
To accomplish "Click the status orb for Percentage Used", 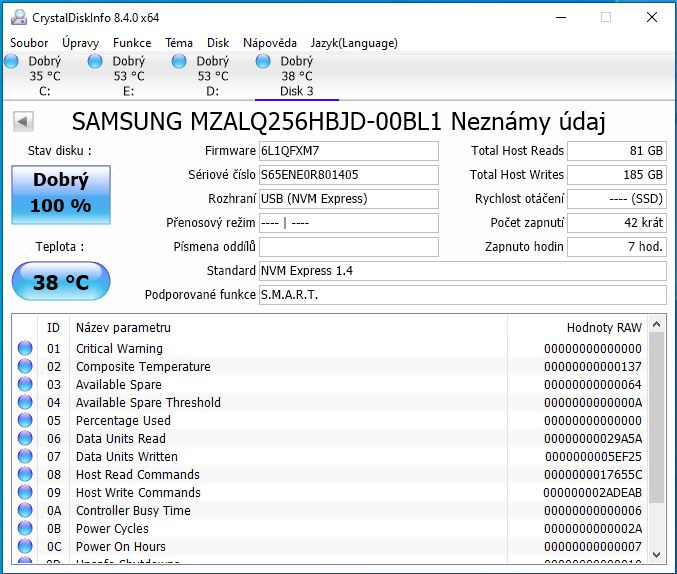I will pyautogui.click(x=25, y=420).
